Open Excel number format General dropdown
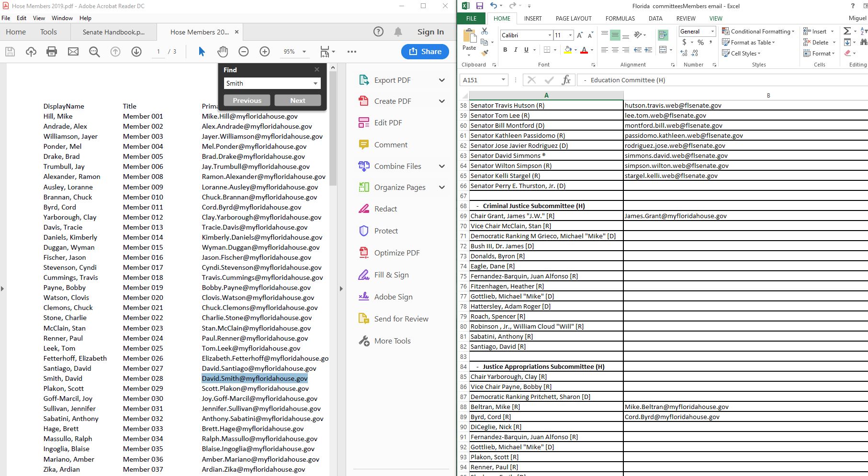Image resolution: width=868 pixels, height=476 pixels. 712,32
